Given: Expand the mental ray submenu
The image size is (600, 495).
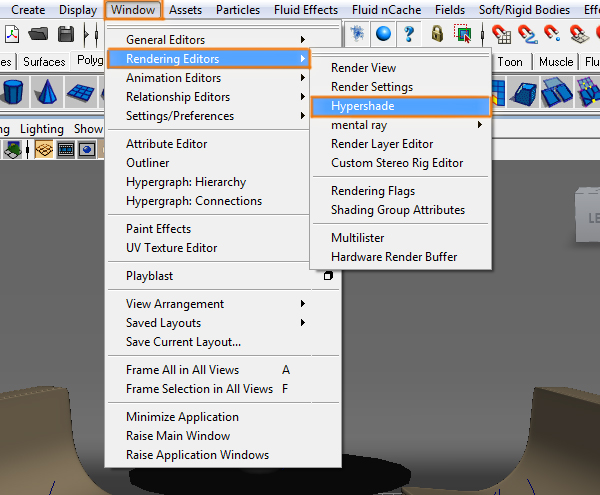Looking at the screenshot, I should click(x=400, y=125).
